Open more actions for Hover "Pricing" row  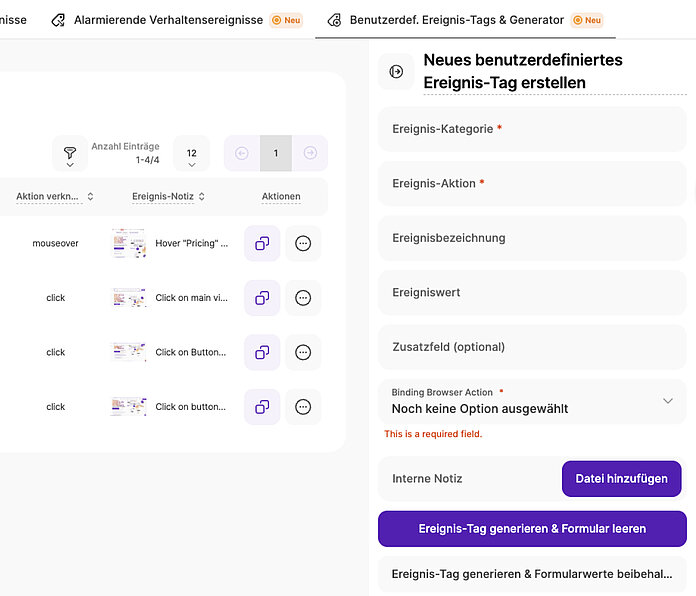point(303,243)
